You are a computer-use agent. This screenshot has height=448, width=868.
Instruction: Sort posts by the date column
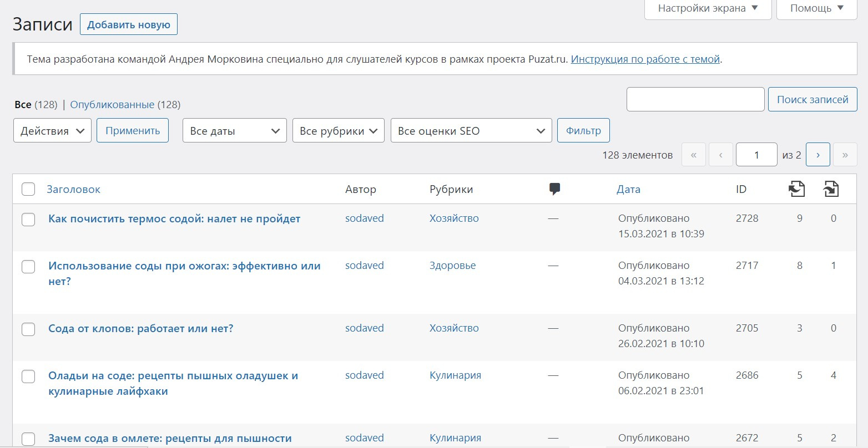pos(628,190)
